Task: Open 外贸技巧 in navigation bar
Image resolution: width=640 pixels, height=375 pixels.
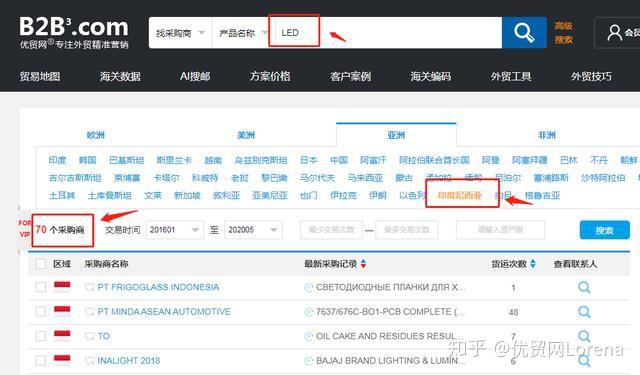Action: click(x=591, y=76)
